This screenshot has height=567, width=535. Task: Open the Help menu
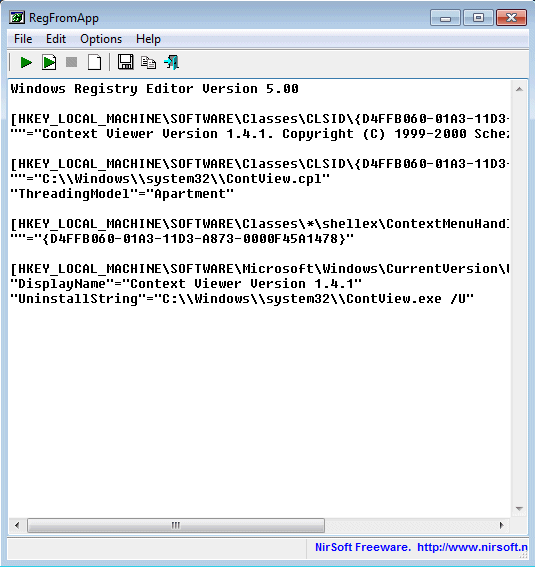click(x=148, y=39)
